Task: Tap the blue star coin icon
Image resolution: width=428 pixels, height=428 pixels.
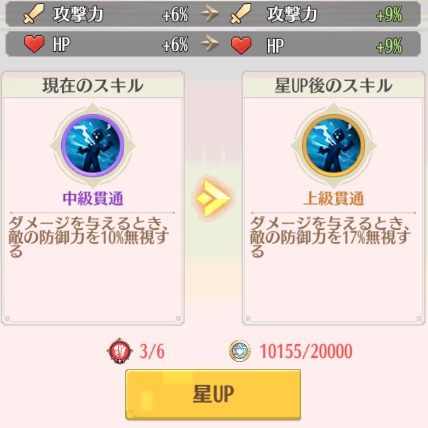Action: tap(240, 351)
